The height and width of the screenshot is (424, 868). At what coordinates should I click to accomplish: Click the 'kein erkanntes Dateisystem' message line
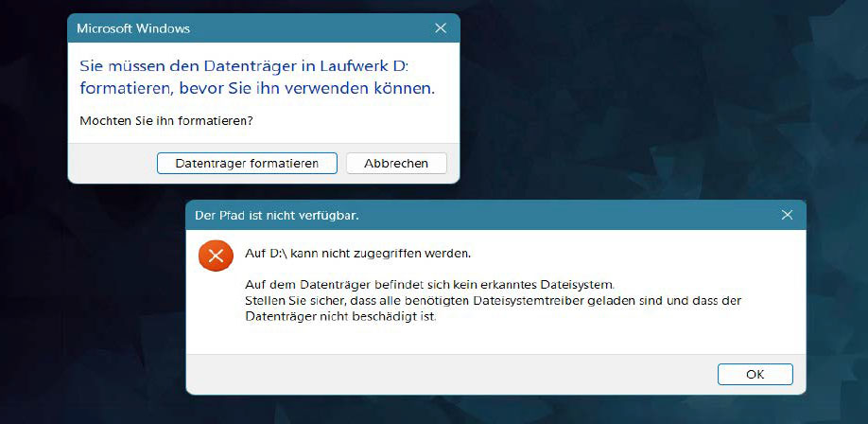(x=430, y=285)
